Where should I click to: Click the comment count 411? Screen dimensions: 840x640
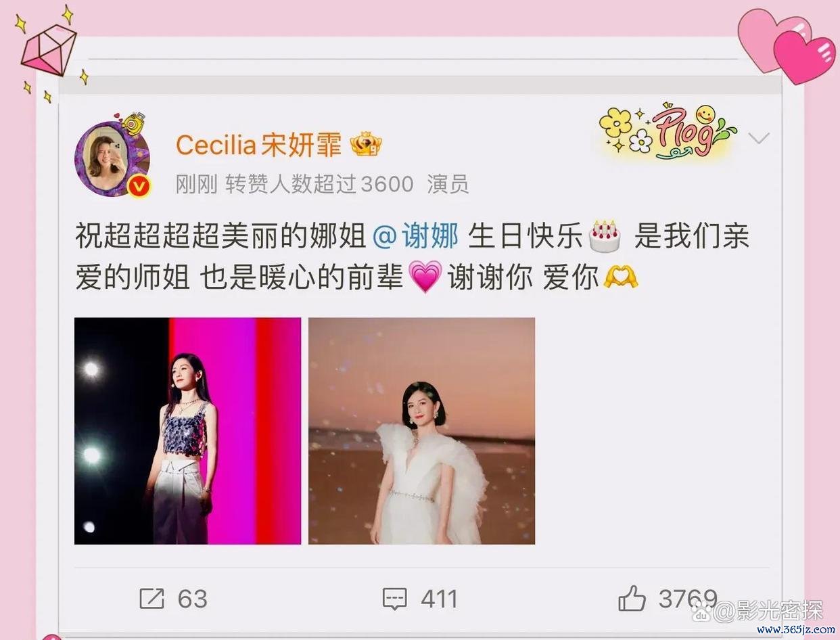(x=439, y=599)
